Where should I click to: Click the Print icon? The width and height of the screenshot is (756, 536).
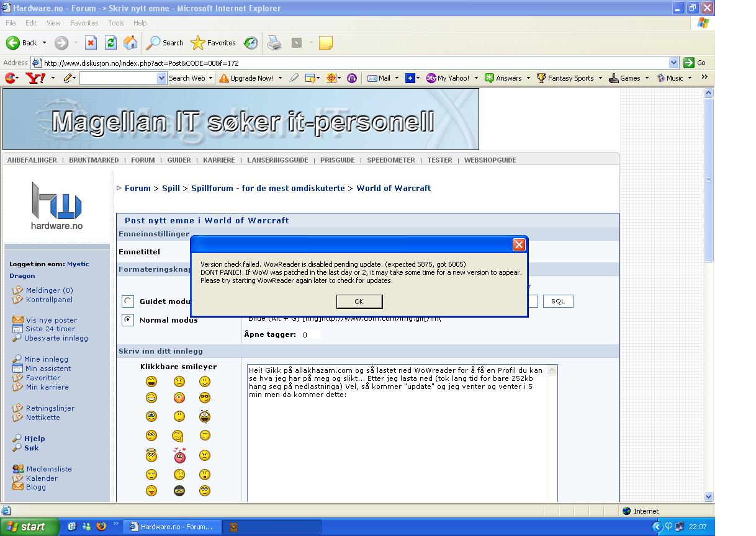[x=274, y=43]
